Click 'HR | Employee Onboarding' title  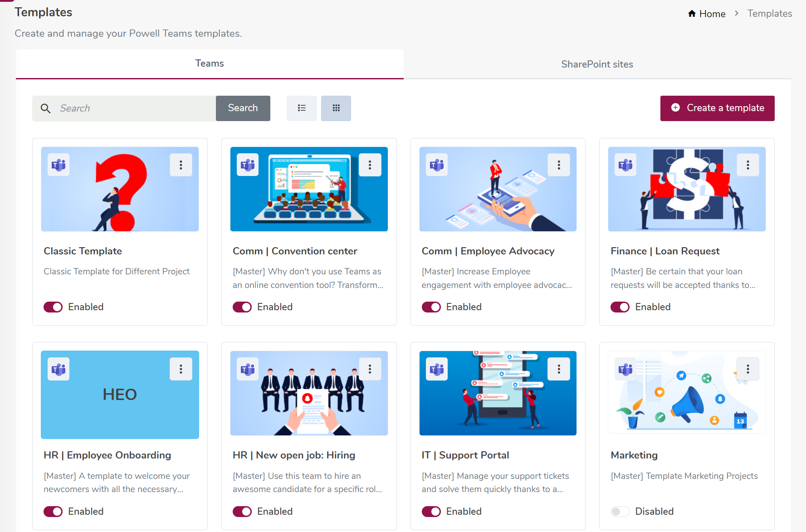pyautogui.click(x=107, y=455)
